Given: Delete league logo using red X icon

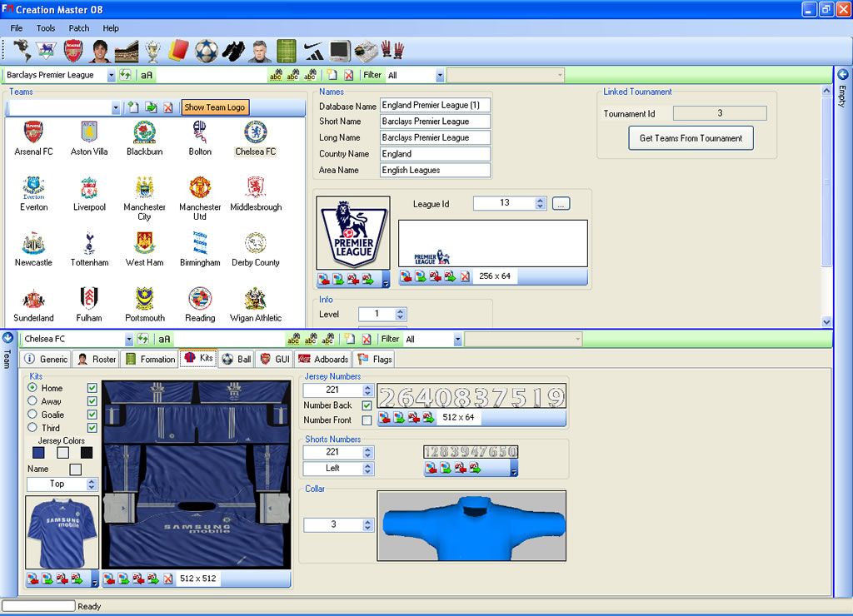Looking at the screenshot, I should pyautogui.click(x=465, y=276).
